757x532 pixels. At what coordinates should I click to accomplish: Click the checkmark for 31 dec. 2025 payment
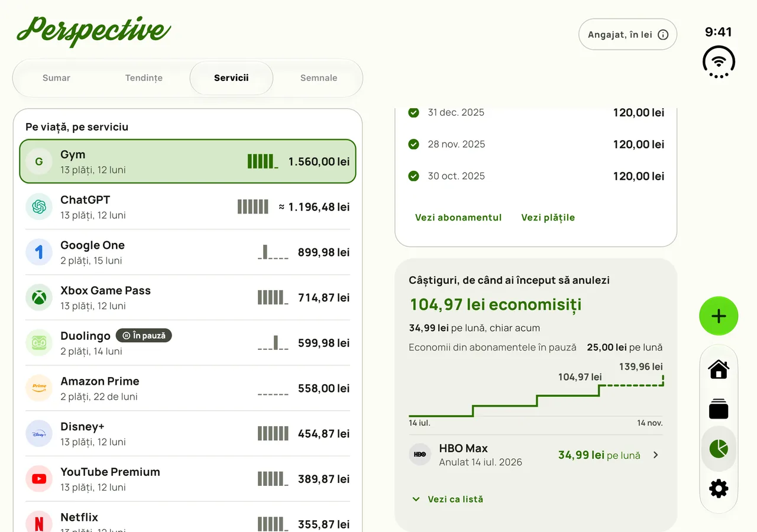(414, 112)
